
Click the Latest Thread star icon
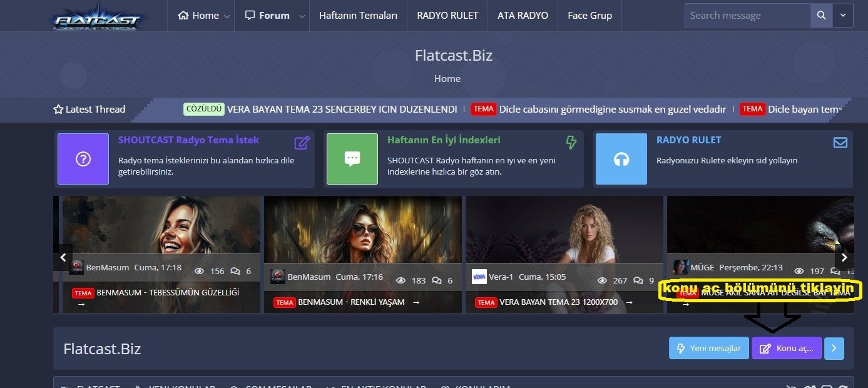tap(58, 110)
